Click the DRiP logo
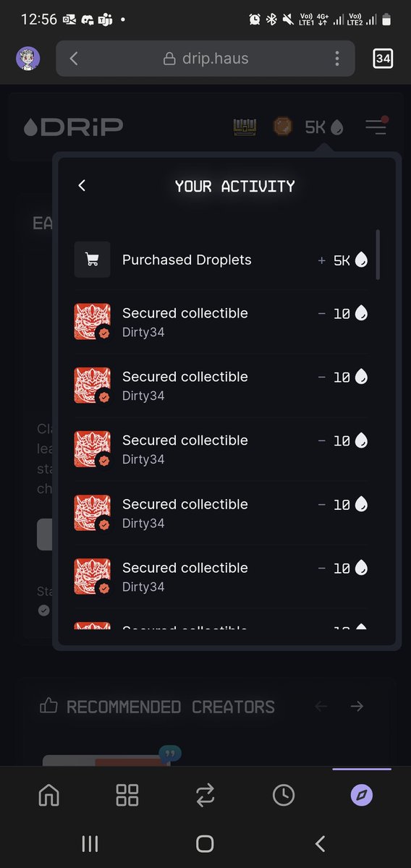The width and height of the screenshot is (411, 868). coord(73,127)
